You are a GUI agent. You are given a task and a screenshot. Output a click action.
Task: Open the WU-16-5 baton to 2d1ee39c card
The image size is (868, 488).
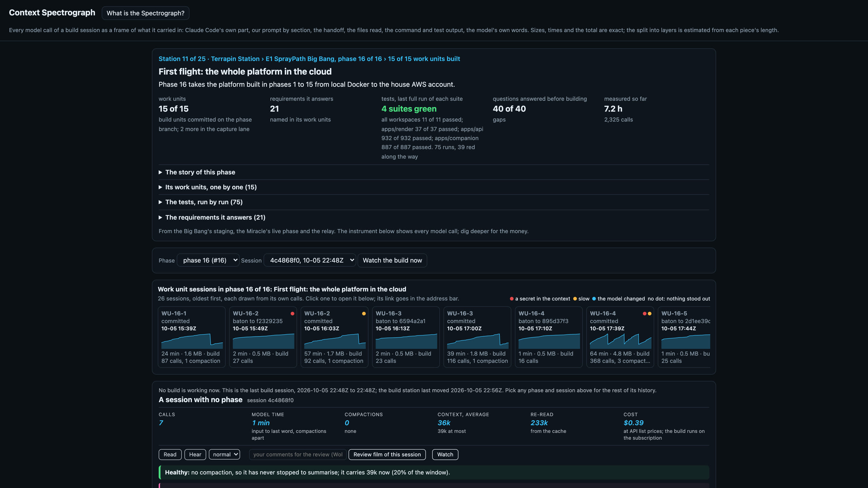[x=684, y=337]
